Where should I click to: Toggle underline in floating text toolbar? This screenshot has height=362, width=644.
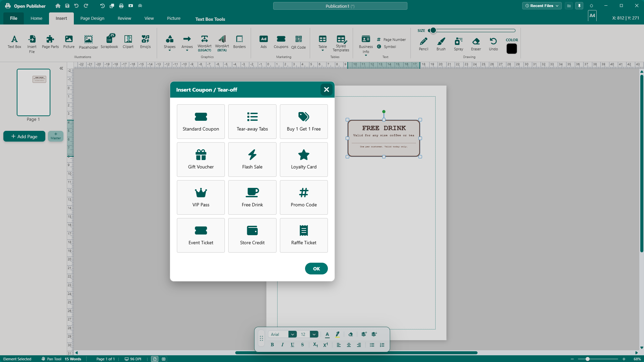[x=292, y=345]
